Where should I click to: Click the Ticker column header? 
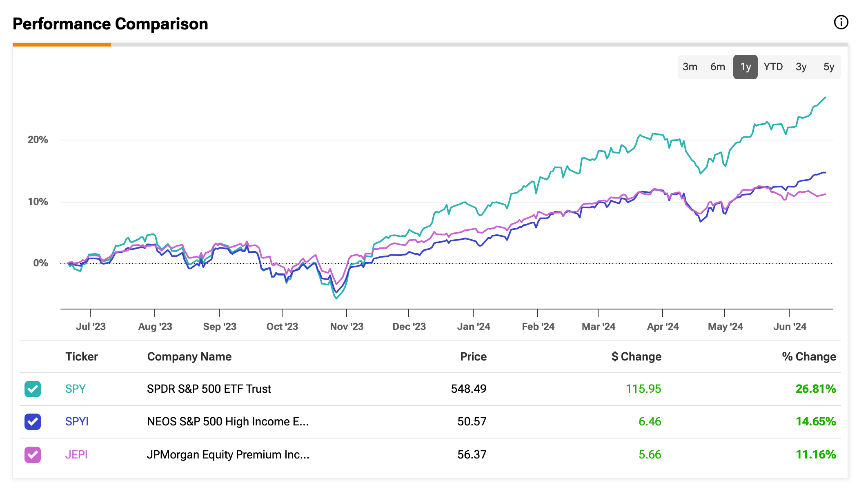pos(82,357)
